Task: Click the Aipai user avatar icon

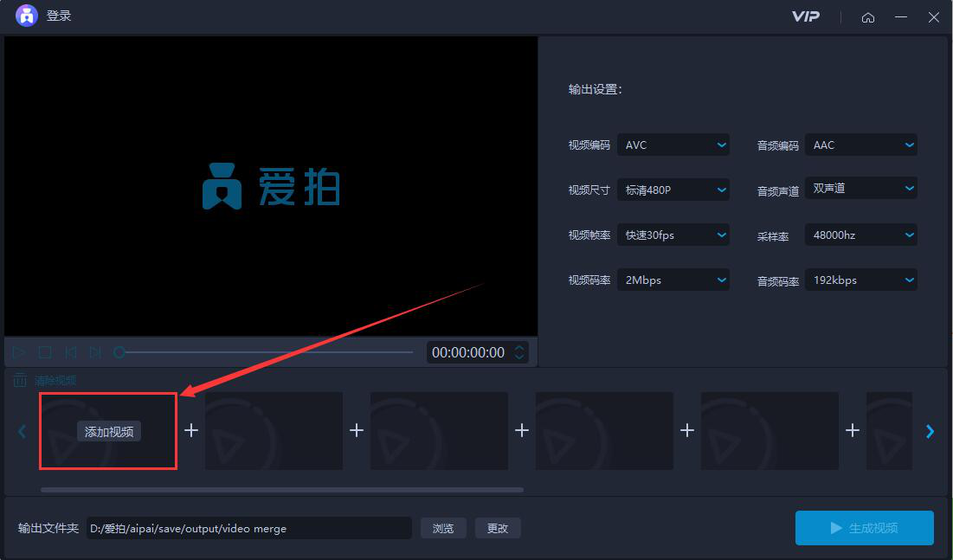Action: pos(26,16)
